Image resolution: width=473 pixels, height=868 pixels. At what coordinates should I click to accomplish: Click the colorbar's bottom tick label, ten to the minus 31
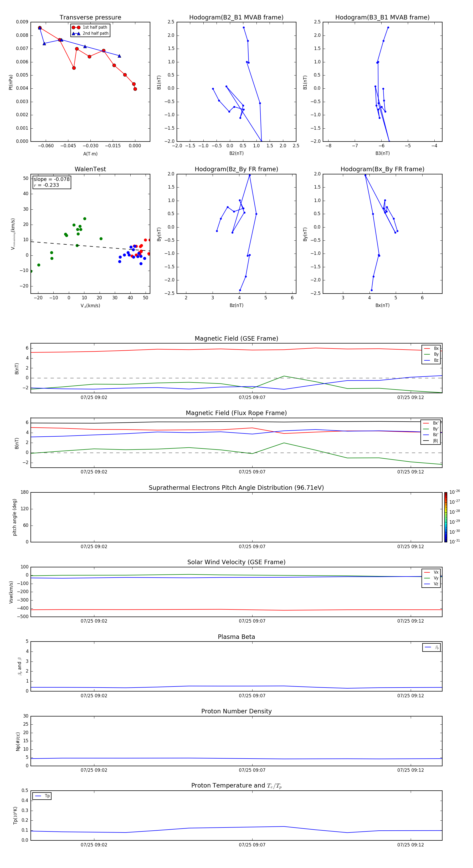pyautogui.click(x=455, y=542)
